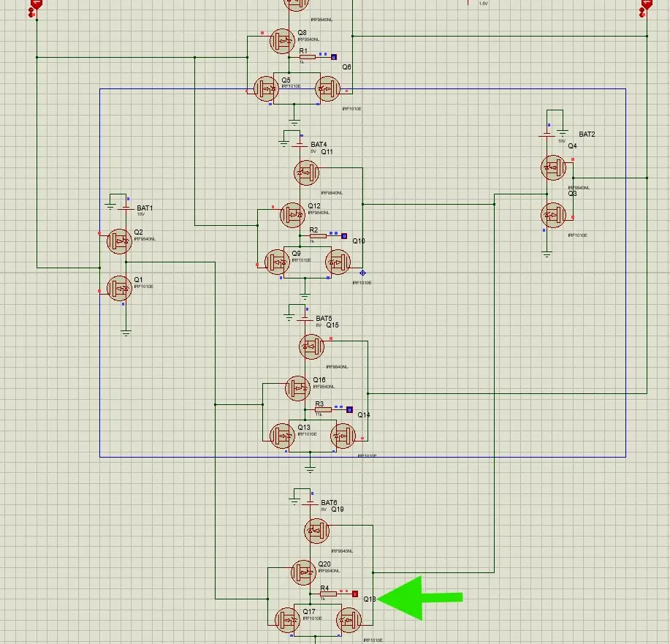Select the BAT1 battery symbol
Image resolution: width=670 pixels, height=644 pixels.
pos(126,208)
